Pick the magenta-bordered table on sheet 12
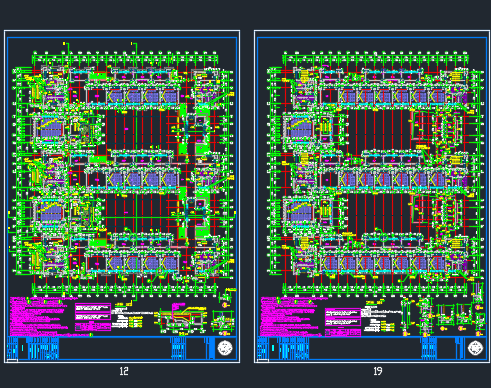Screen dimensions: 491x388 pyautogui.click(x=93, y=317)
